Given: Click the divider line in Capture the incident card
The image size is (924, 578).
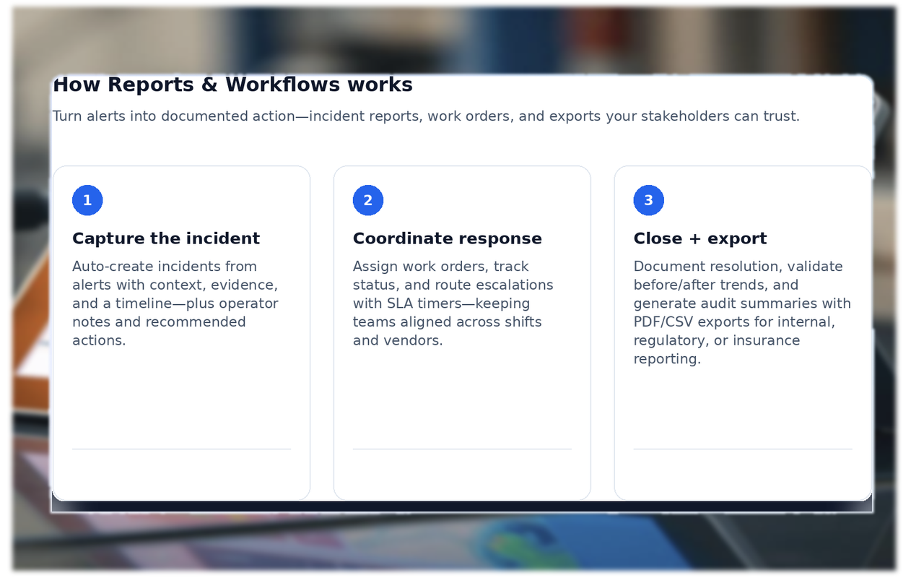Looking at the screenshot, I should pos(181,449).
